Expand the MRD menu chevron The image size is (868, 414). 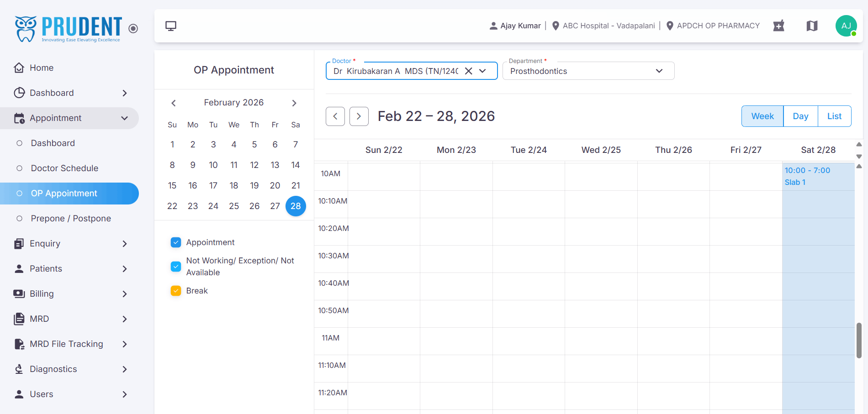pos(125,319)
